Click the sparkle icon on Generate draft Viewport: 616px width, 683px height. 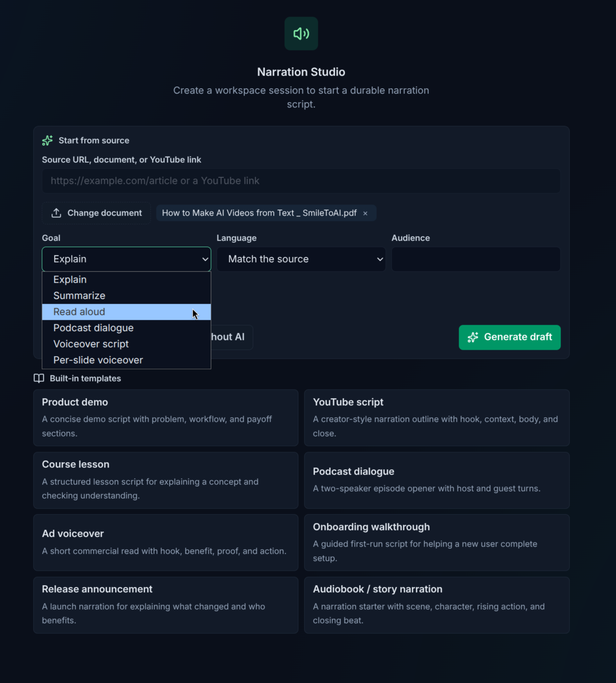point(473,337)
